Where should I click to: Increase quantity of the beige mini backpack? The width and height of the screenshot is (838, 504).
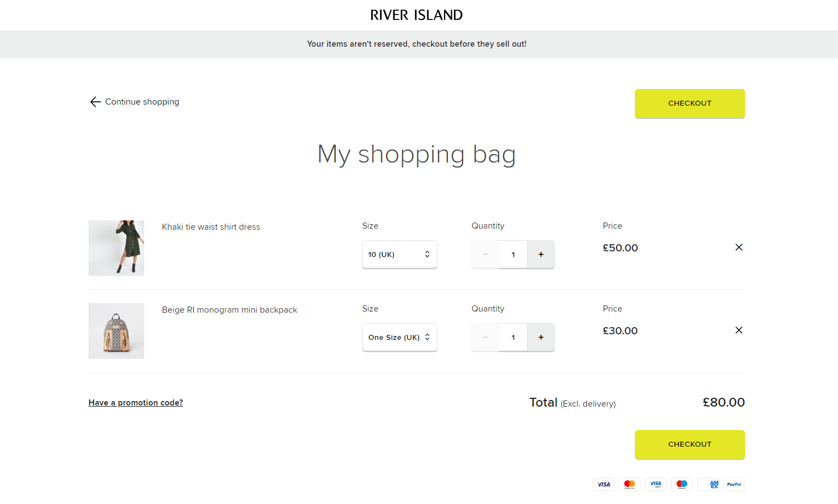click(x=541, y=337)
